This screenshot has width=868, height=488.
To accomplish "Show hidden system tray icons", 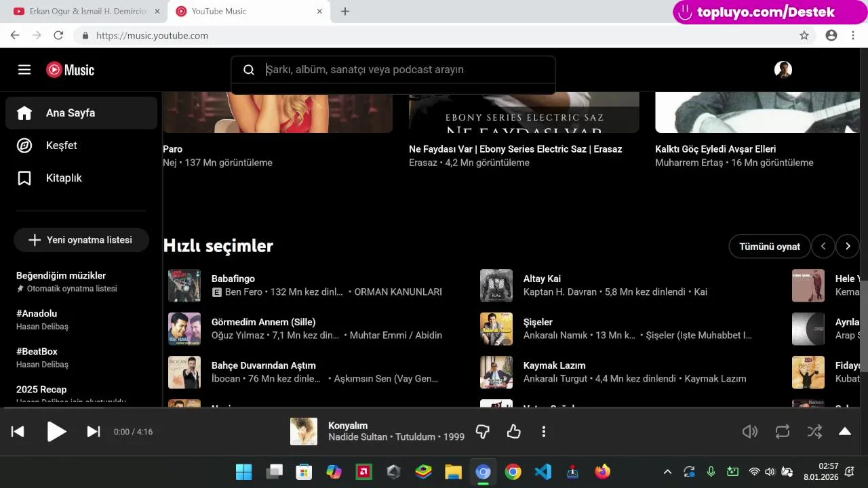I will point(667,472).
